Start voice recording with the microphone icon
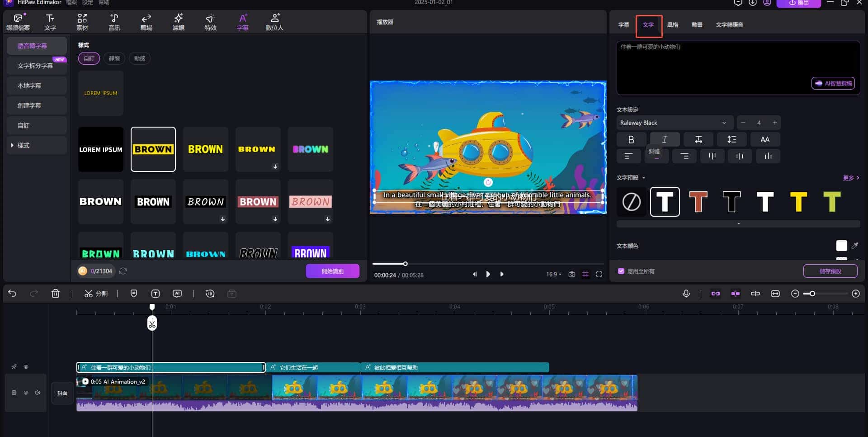The width and height of the screenshot is (868, 437). [x=686, y=293]
